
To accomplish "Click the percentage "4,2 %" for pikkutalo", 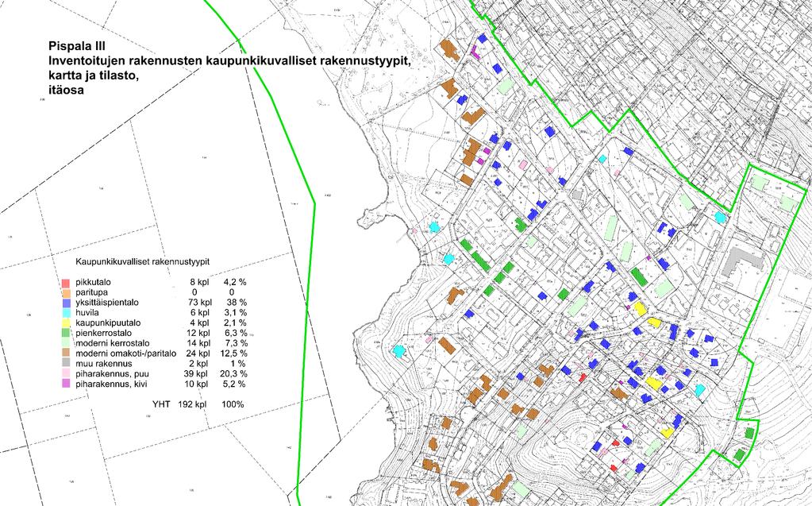I will click(235, 283).
